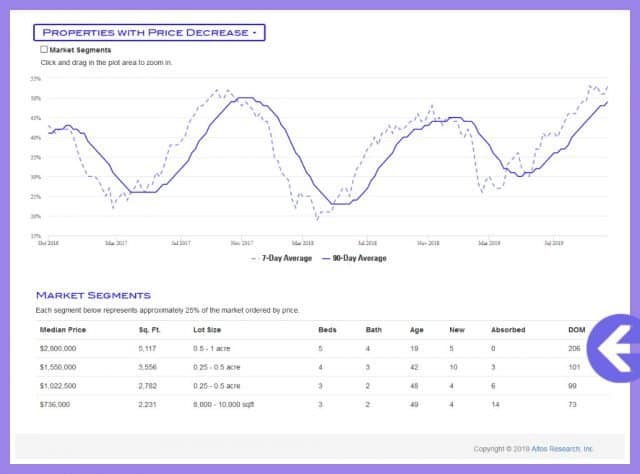Click the Beds column header
Image resolution: width=640 pixels, height=474 pixels.
click(327, 329)
